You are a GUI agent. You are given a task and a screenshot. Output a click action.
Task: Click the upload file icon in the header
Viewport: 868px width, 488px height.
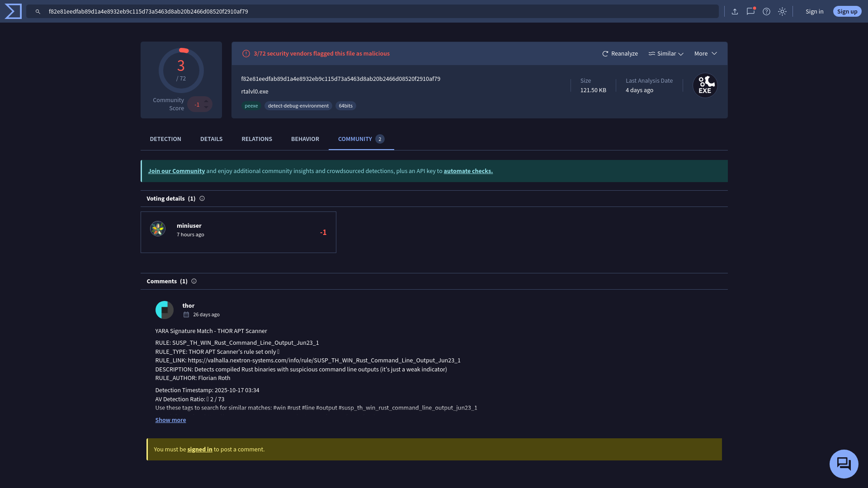(x=735, y=11)
